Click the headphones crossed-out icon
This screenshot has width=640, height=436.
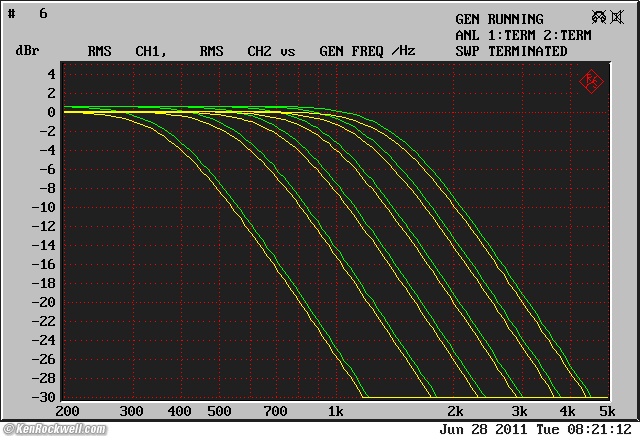tap(599, 17)
